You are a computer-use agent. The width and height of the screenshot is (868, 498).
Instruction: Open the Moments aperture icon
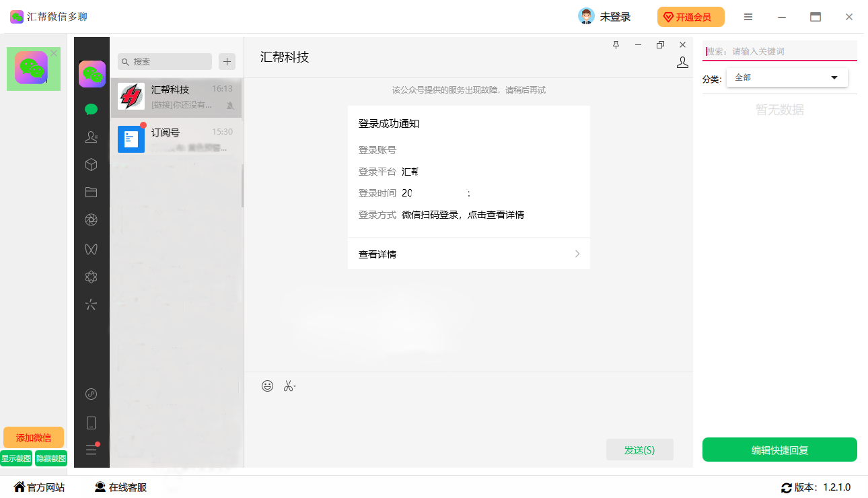(92, 219)
